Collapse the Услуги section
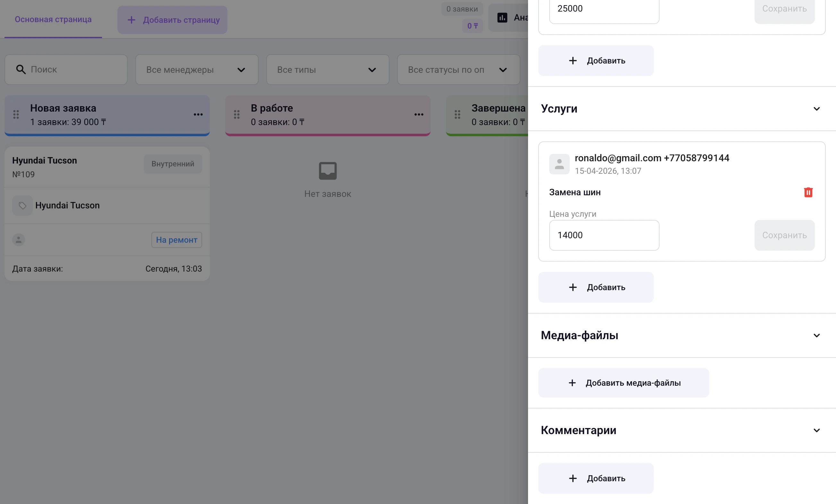The width and height of the screenshot is (836, 504). [x=816, y=109]
